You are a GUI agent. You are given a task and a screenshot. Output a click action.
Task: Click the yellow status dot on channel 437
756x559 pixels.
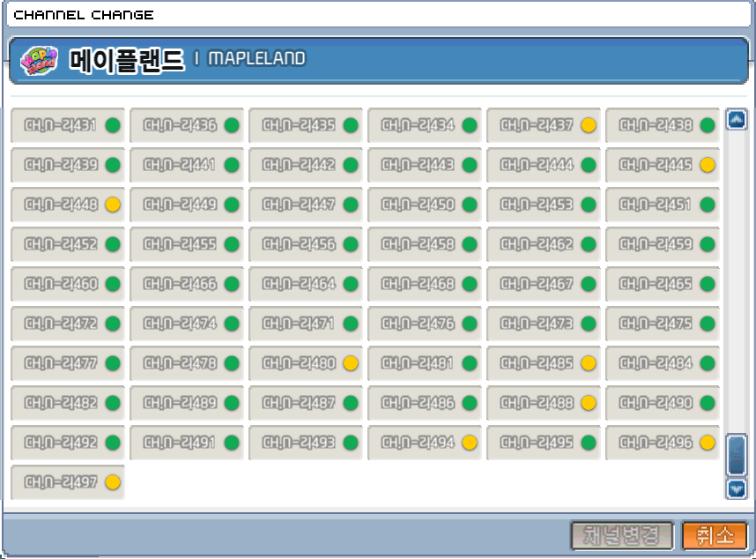pyautogui.click(x=589, y=125)
